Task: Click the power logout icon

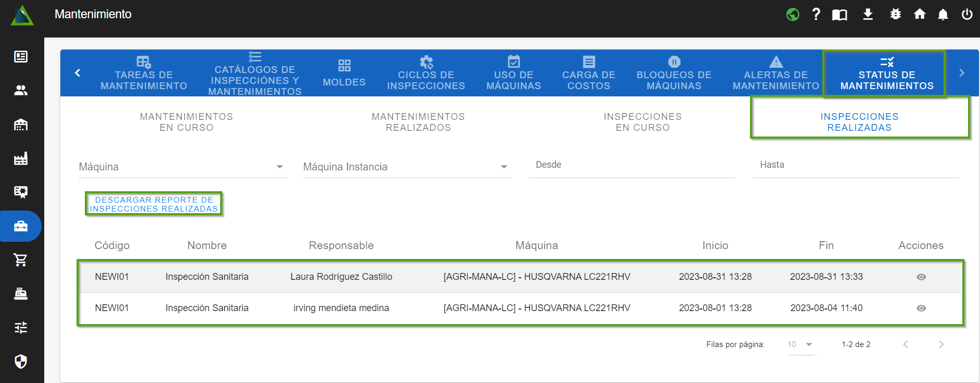Action: tap(967, 15)
